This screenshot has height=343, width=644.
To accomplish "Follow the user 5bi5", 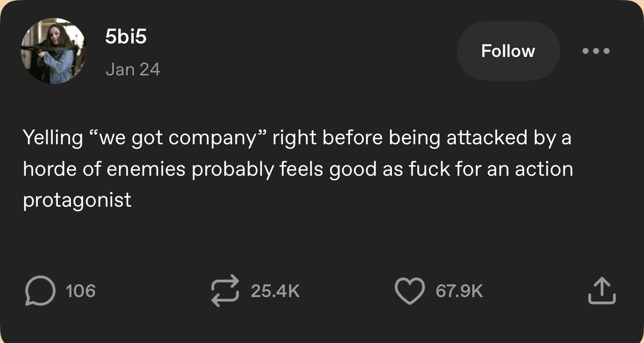I will point(508,51).
